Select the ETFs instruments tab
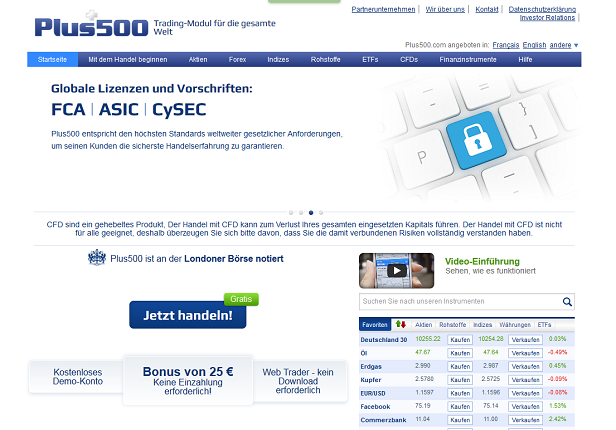This screenshot has width=616, height=430. (x=544, y=325)
